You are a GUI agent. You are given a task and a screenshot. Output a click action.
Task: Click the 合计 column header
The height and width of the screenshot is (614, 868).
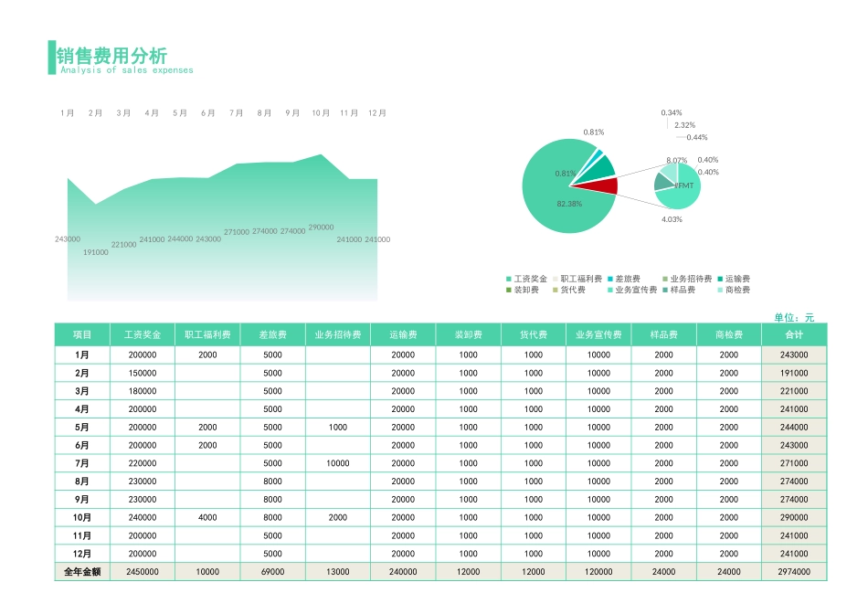pos(795,333)
